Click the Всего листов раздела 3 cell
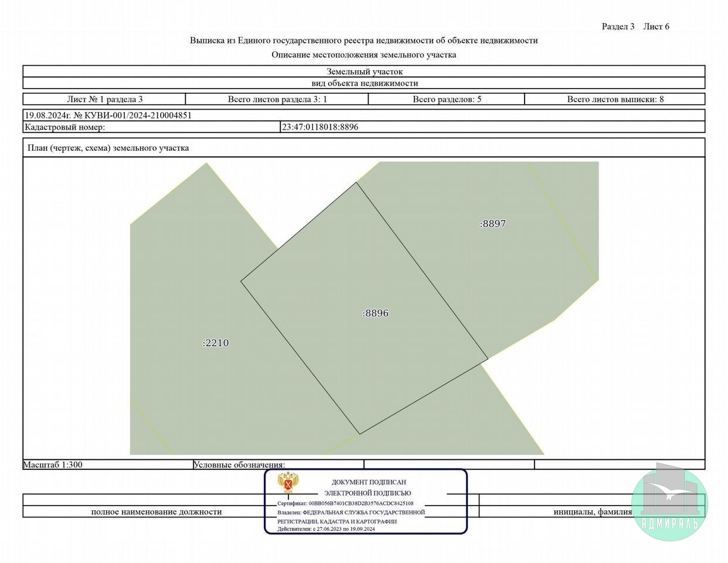Screen dimensions: 728x563 [277, 99]
